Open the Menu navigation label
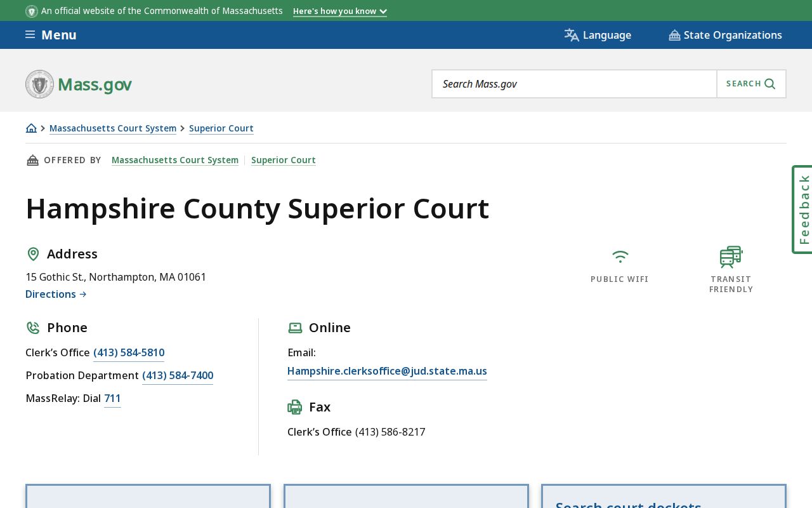 pyautogui.click(x=59, y=35)
